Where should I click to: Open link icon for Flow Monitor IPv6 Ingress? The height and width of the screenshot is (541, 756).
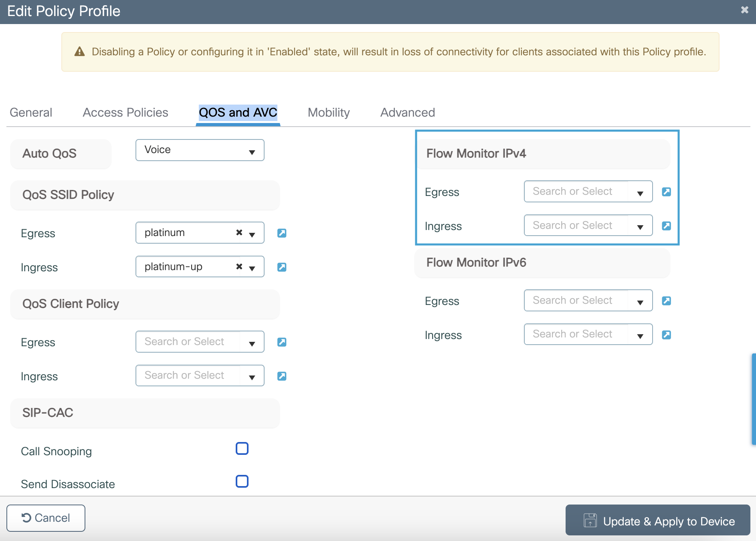tap(666, 335)
